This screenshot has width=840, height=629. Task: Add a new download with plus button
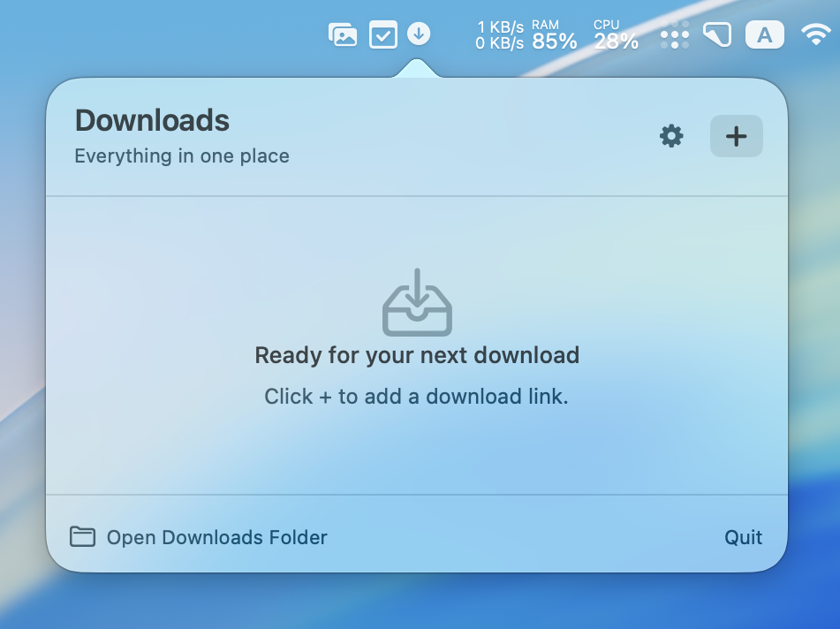tap(736, 136)
